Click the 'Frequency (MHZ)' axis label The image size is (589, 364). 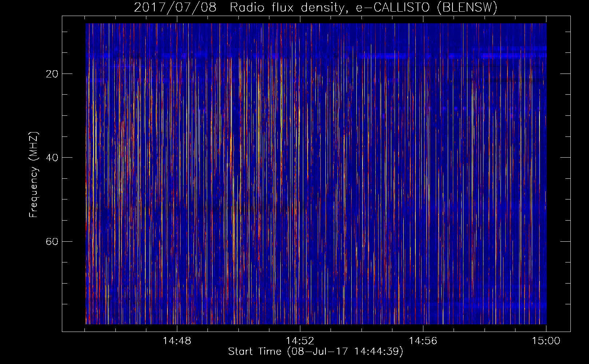[x=33, y=175]
